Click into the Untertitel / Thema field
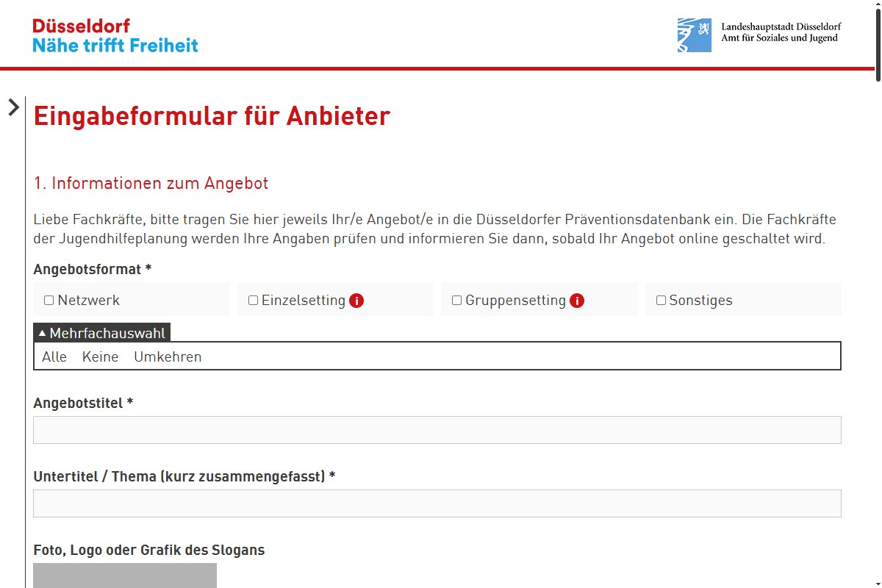 click(x=437, y=503)
